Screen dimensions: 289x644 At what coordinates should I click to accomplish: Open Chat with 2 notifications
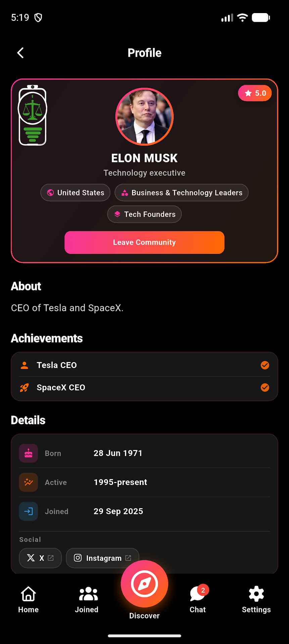[198, 599]
